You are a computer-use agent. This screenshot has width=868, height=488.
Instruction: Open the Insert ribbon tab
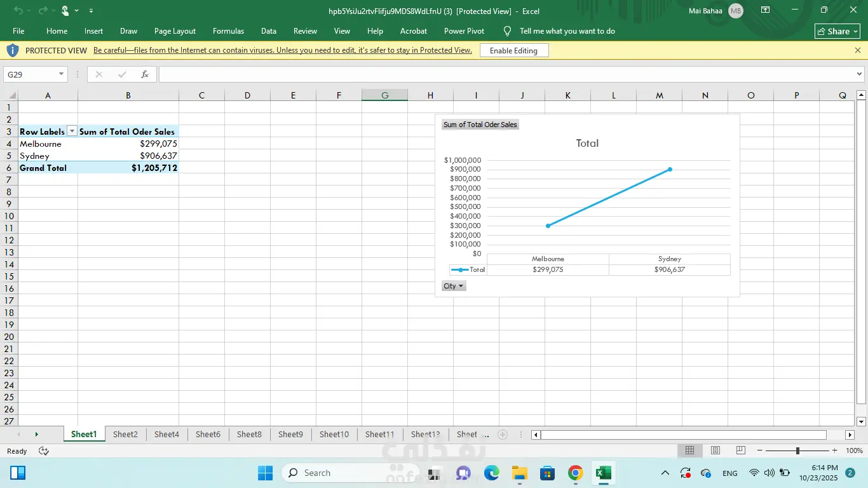(93, 31)
